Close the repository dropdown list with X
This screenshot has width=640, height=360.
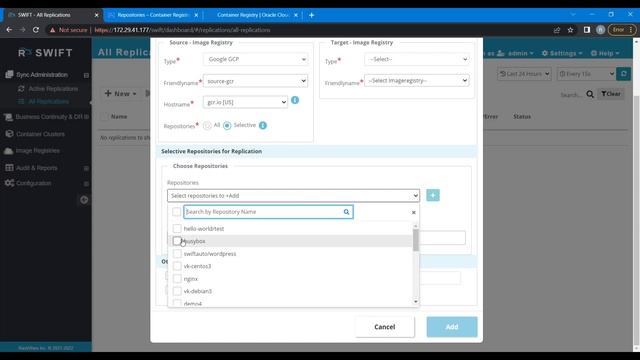(413, 212)
